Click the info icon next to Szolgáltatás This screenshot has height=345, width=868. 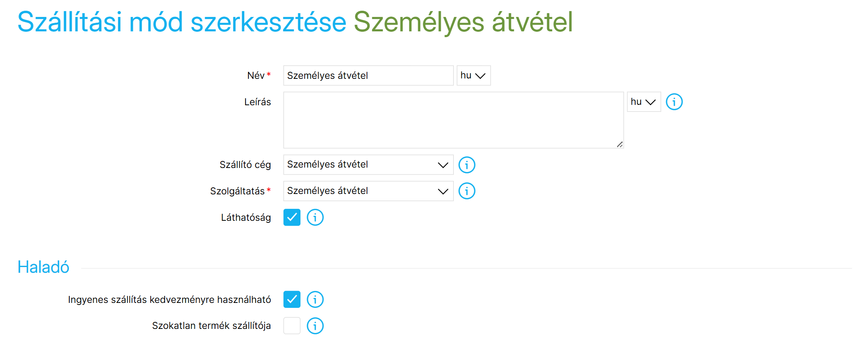coord(467,191)
